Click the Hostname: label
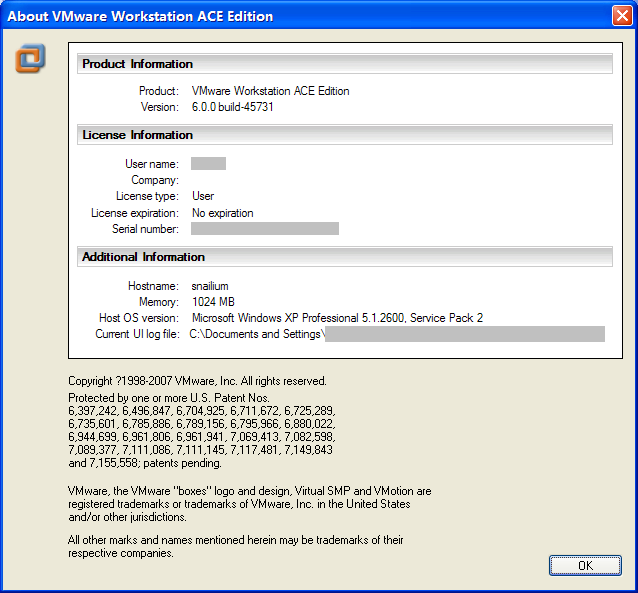Viewport: 638px width, 593px height. click(153, 286)
